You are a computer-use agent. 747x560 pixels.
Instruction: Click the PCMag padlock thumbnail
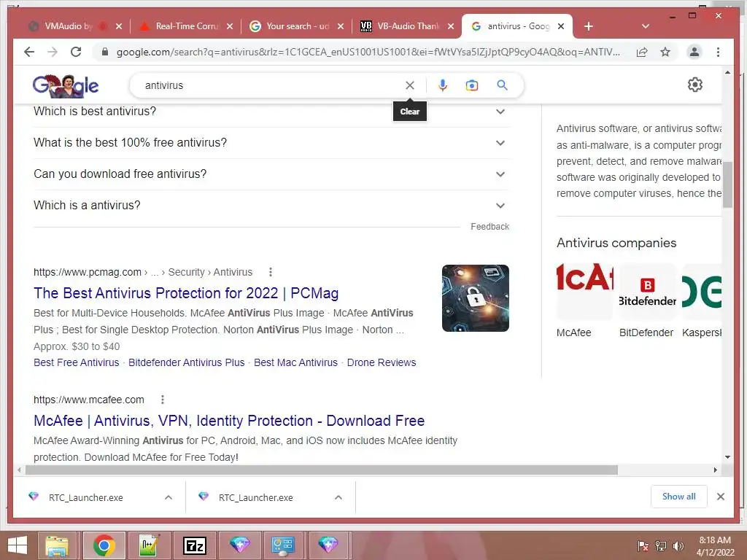click(x=476, y=298)
